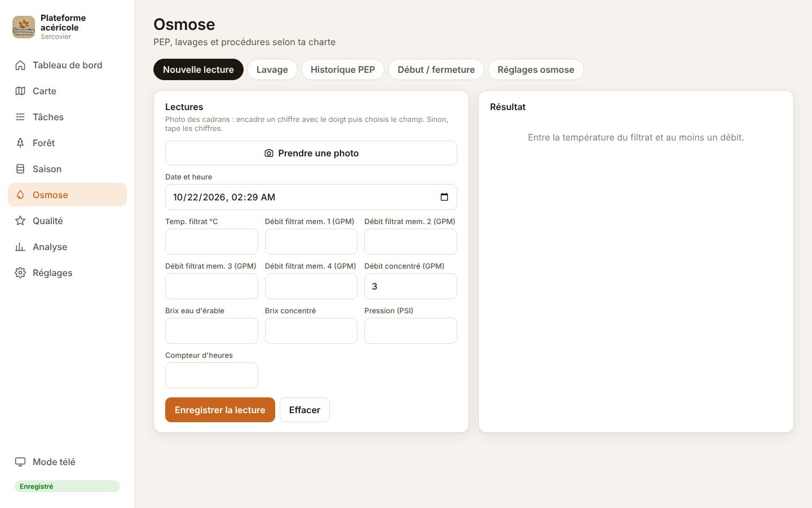Click the camera icon in Prendre une photo
Viewport: 812px width, 508px height.
(x=269, y=153)
